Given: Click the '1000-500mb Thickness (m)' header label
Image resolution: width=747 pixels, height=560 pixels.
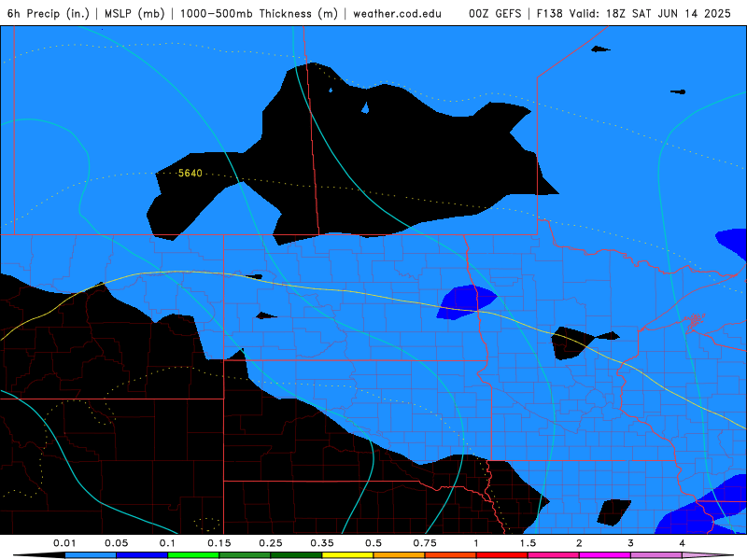Looking at the screenshot, I should [x=259, y=13].
